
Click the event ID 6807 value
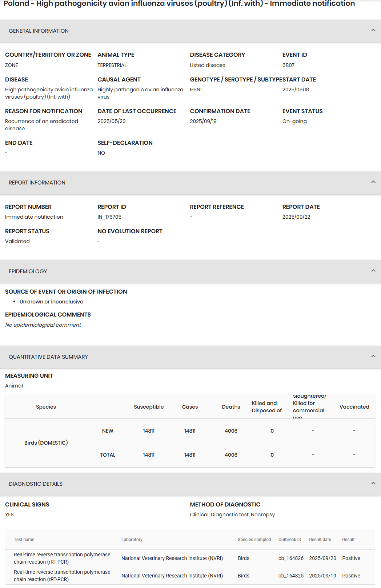point(288,65)
